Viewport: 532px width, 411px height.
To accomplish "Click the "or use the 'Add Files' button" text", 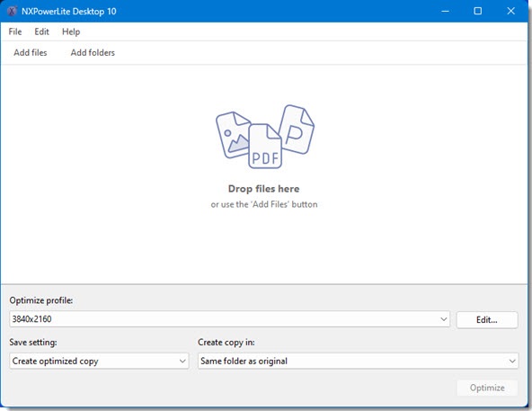I will [264, 204].
